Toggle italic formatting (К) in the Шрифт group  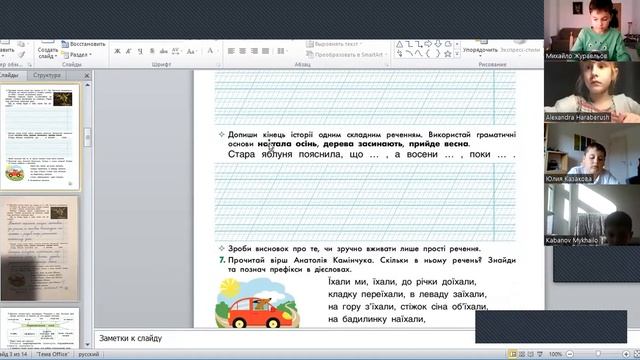[129, 51]
